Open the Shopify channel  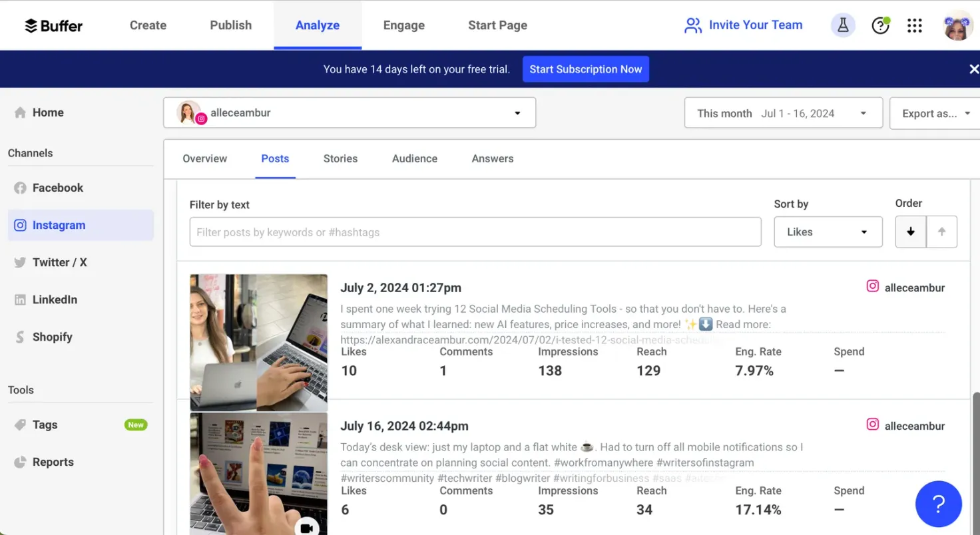[52, 337]
